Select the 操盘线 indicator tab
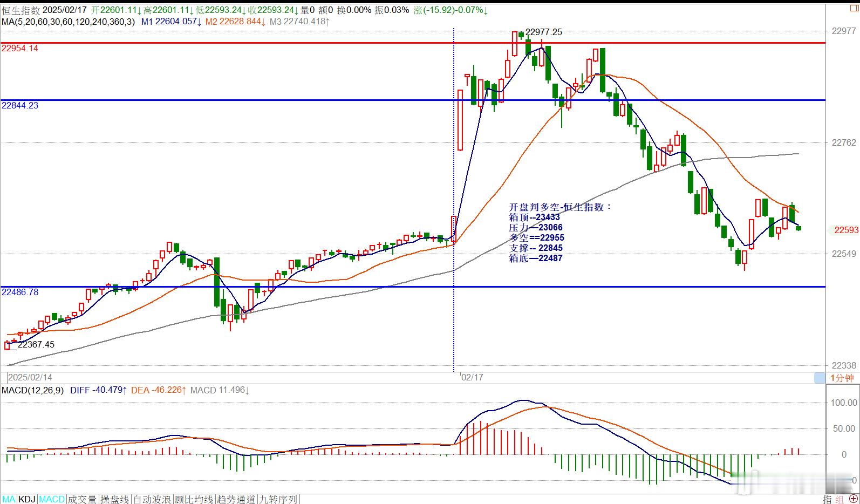This screenshot has height=504, width=860. pyautogui.click(x=115, y=499)
